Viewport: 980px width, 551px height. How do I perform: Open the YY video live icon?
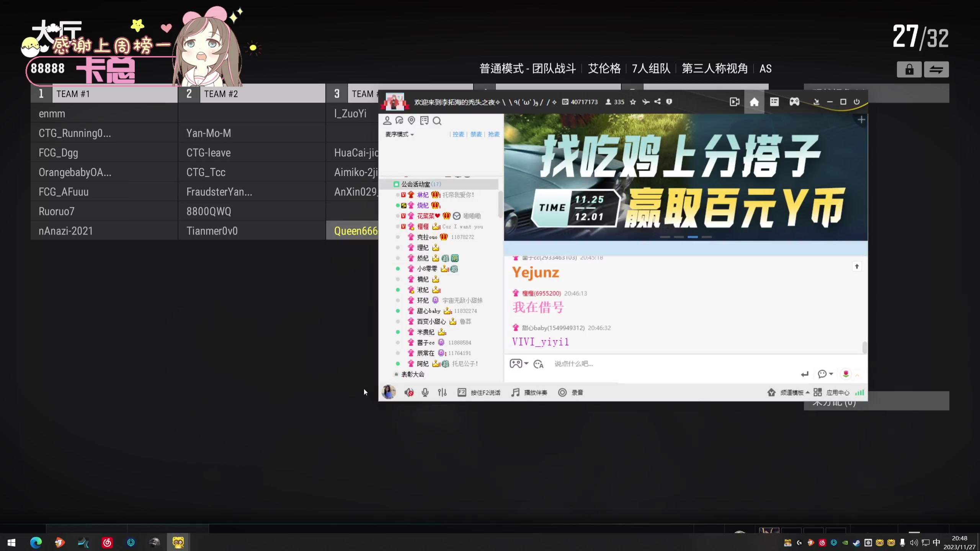(734, 102)
